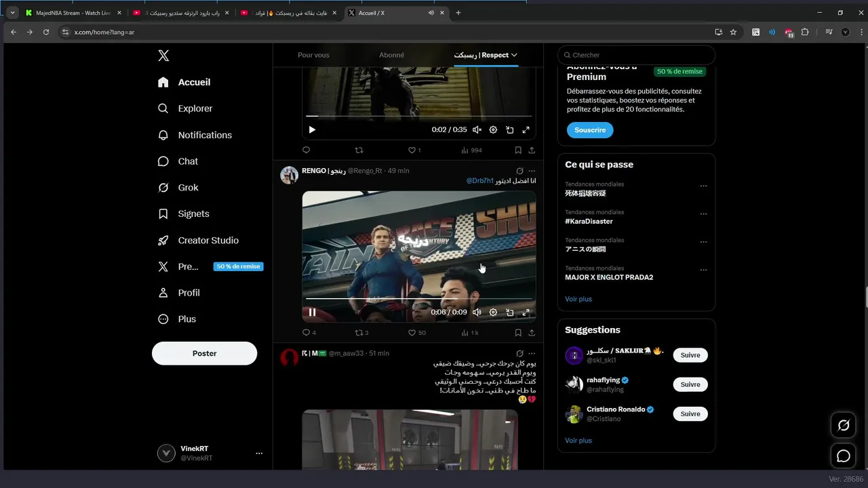The height and width of the screenshot is (488, 868).
Task: Open Notifications in sidebar
Action: (195, 135)
